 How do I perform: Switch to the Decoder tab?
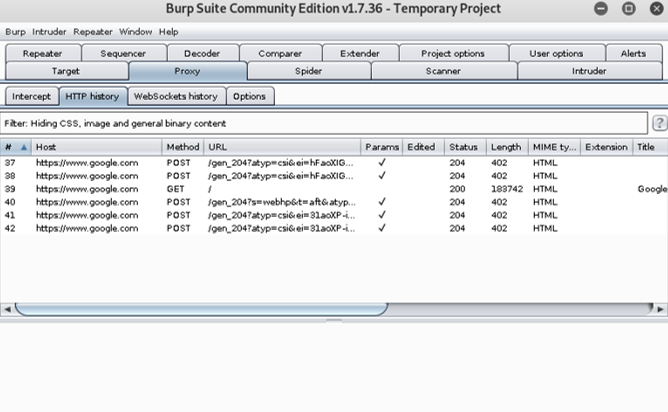[x=202, y=53]
